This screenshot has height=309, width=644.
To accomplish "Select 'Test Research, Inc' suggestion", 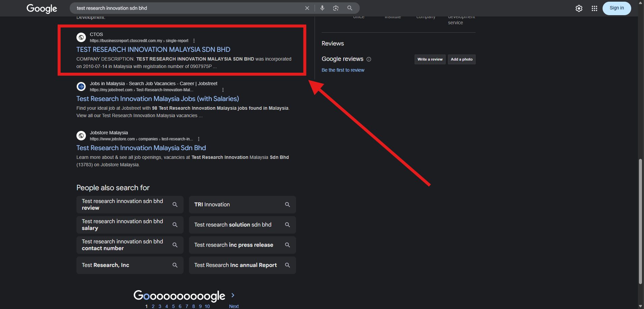I will coord(130,265).
